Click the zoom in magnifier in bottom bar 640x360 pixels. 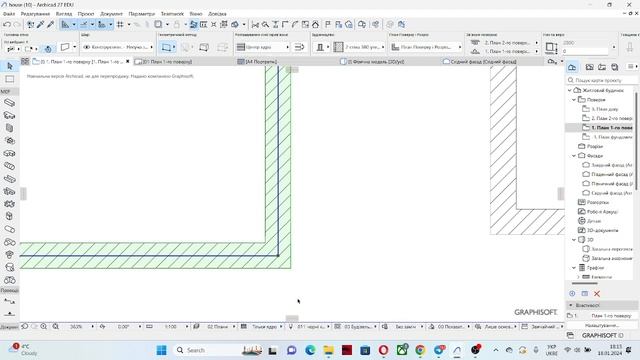(44, 327)
